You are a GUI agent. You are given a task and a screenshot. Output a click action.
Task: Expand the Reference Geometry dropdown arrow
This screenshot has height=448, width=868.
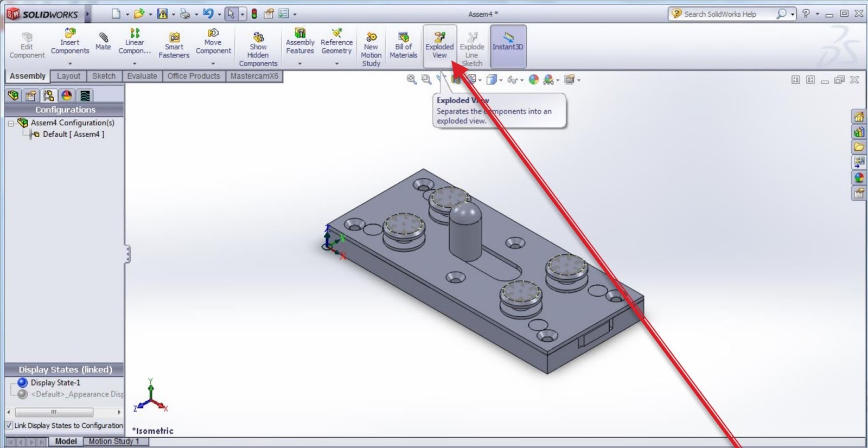pyautogui.click(x=336, y=64)
